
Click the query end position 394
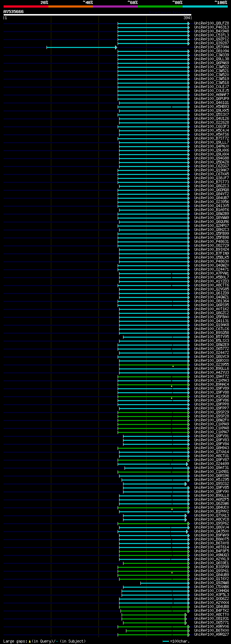[187, 18]
